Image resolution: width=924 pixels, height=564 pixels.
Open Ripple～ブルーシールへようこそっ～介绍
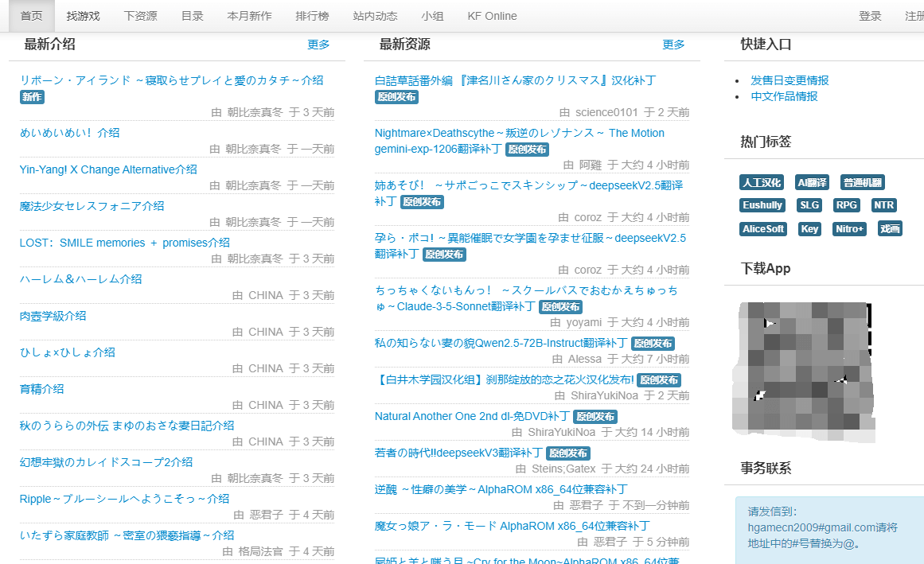click(x=124, y=499)
